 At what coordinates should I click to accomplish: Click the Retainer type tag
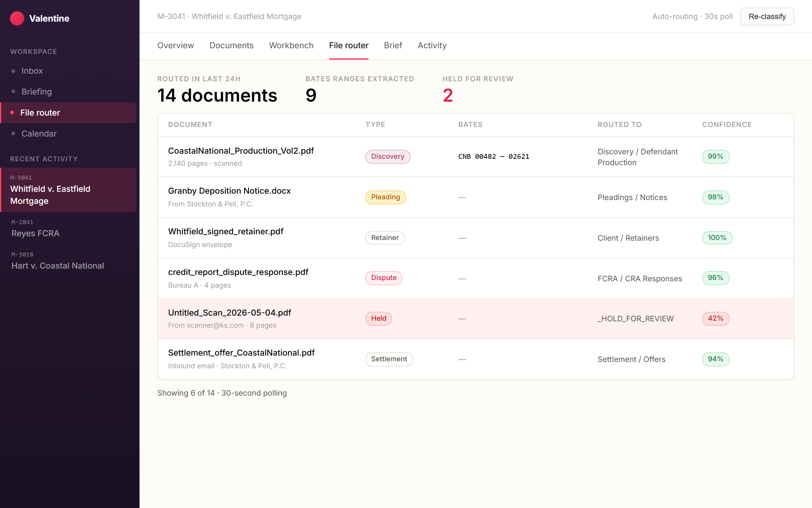click(385, 238)
